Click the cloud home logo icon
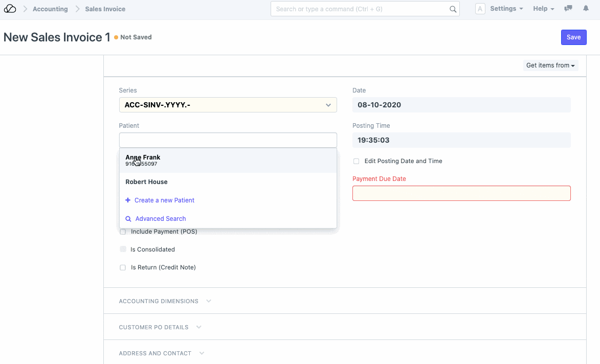 click(x=10, y=9)
